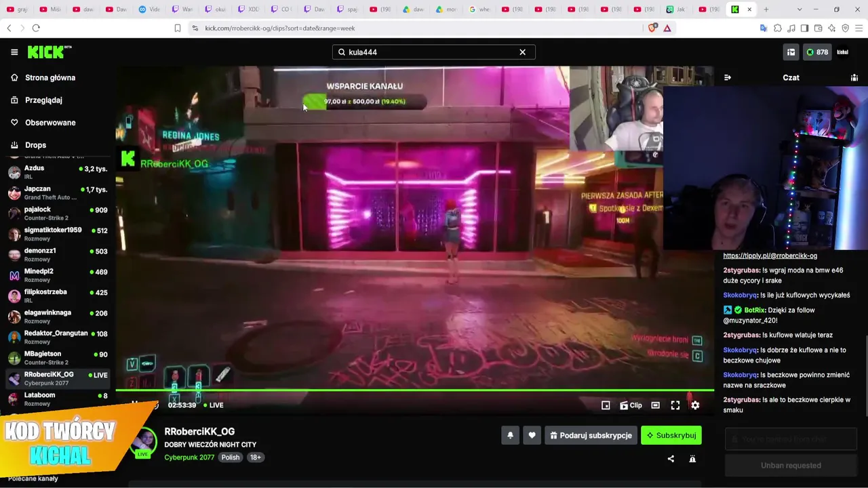
Task: Open the Przeglądaj page
Action: point(43,100)
